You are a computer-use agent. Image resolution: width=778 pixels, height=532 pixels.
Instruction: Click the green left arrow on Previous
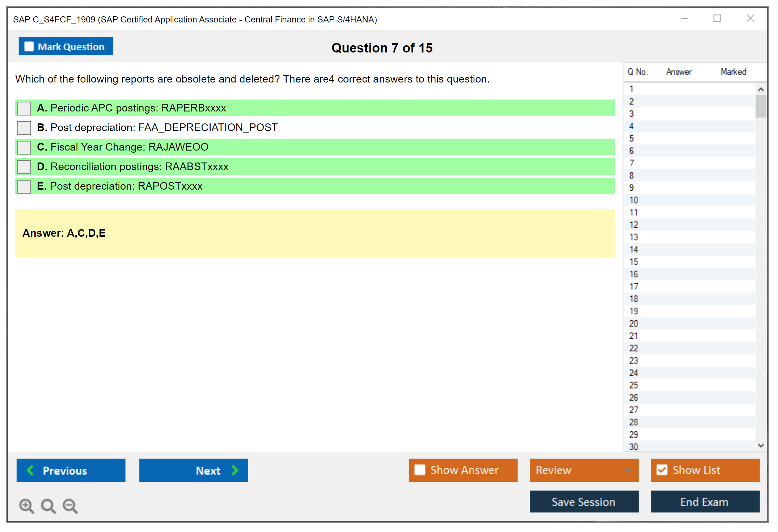click(x=30, y=470)
